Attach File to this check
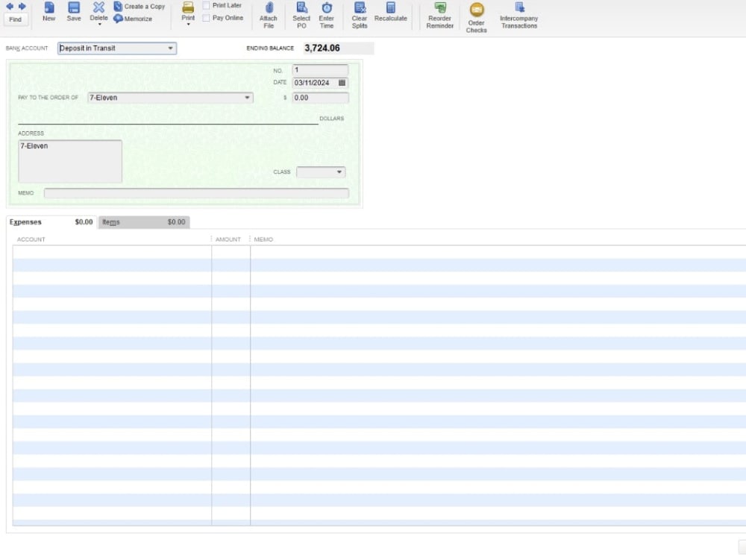The image size is (746, 560). point(269,15)
